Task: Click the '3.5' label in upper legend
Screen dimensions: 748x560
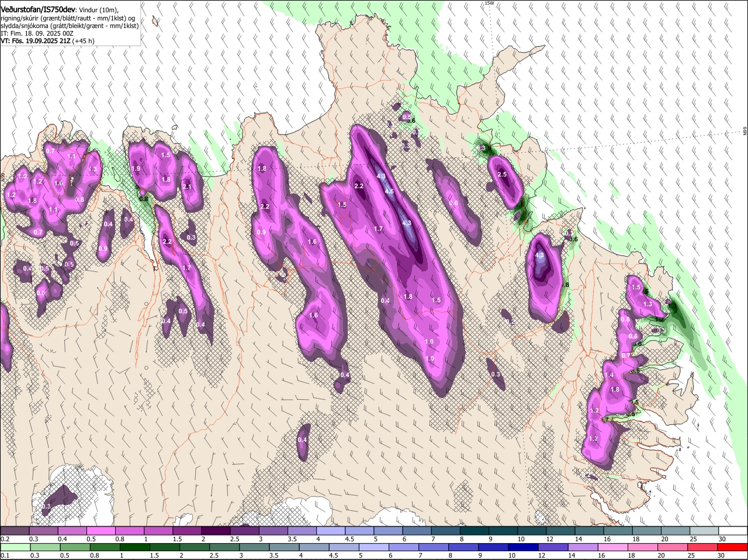Action: pyautogui.click(x=293, y=539)
